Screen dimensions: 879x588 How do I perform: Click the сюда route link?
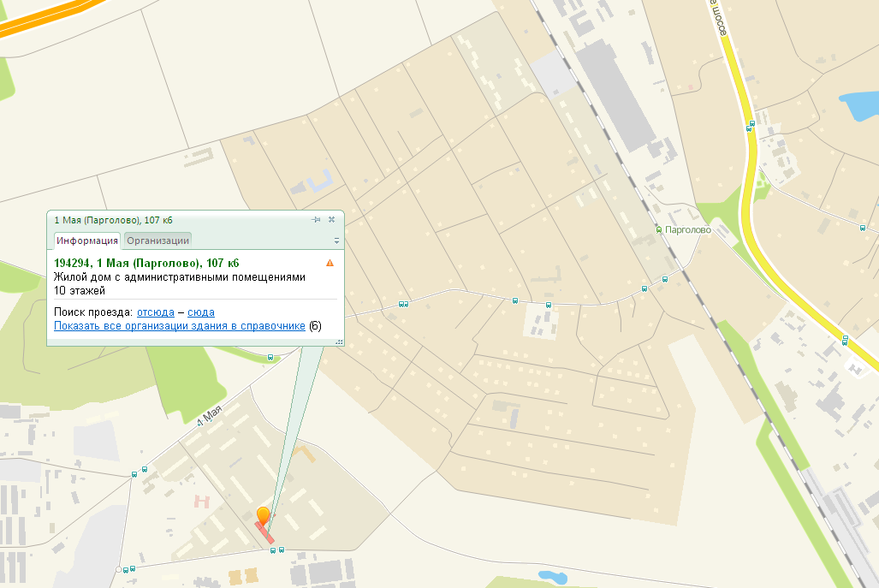tap(200, 312)
